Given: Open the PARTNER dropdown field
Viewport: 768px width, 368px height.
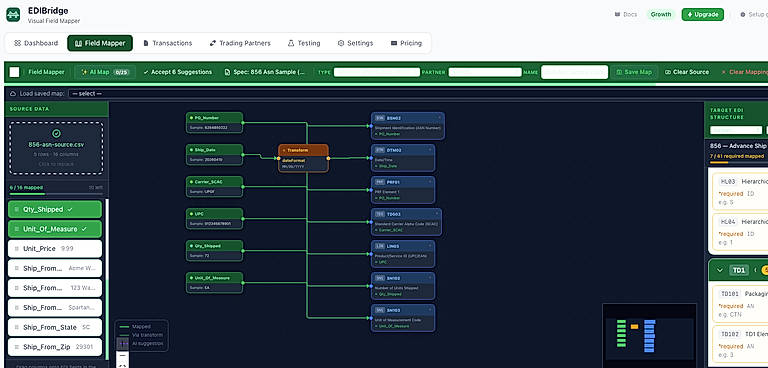Looking at the screenshot, I should point(485,72).
